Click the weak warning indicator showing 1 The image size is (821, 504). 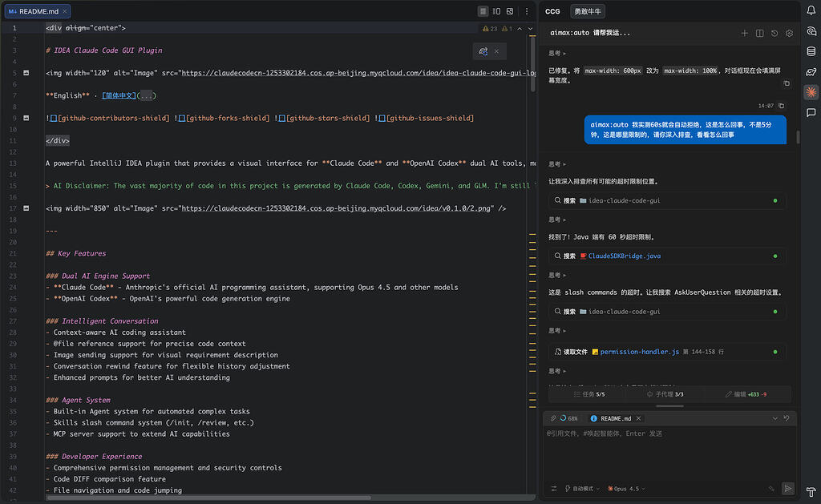pos(507,28)
